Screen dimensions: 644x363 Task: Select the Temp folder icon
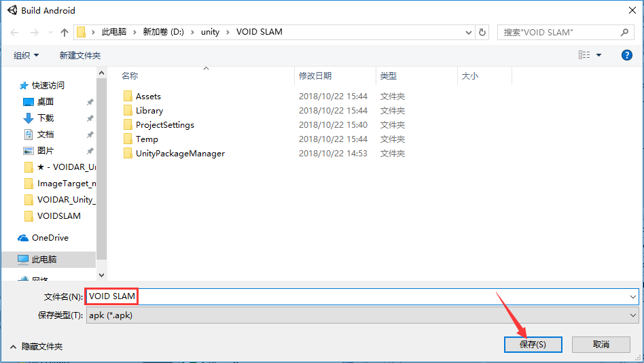[x=128, y=139]
